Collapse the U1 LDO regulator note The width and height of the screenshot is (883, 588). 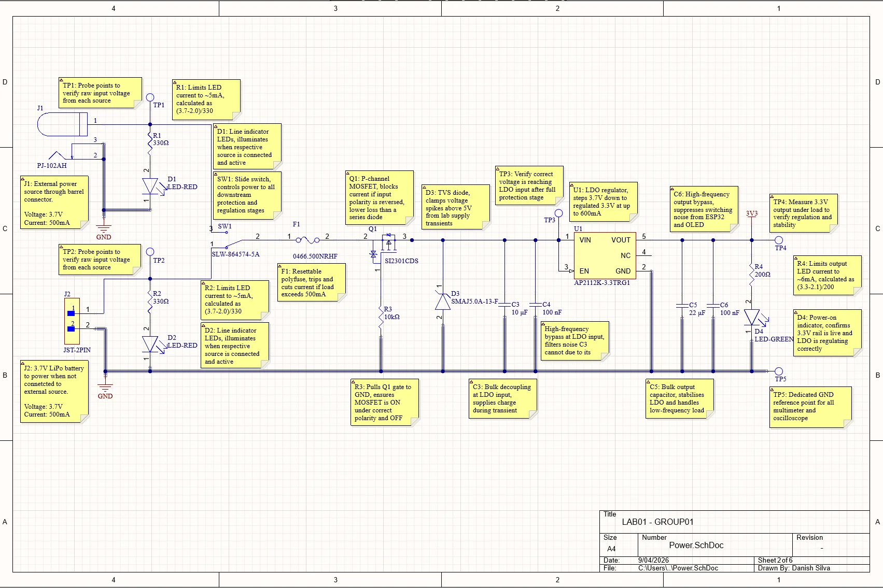[x=571, y=184]
